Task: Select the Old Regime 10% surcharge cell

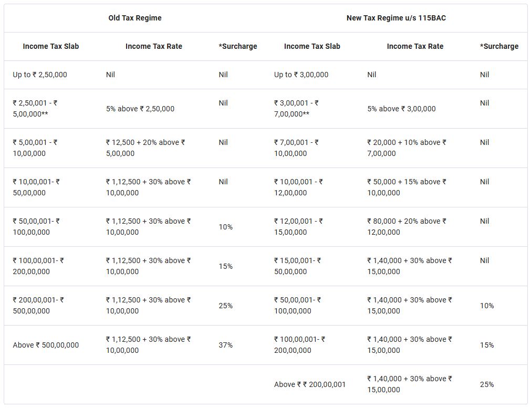Action: tap(226, 227)
